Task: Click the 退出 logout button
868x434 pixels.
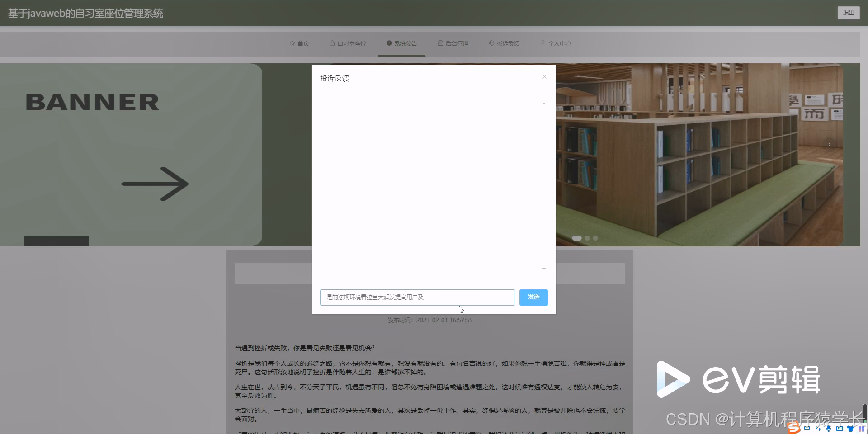Action: tap(849, 13)
